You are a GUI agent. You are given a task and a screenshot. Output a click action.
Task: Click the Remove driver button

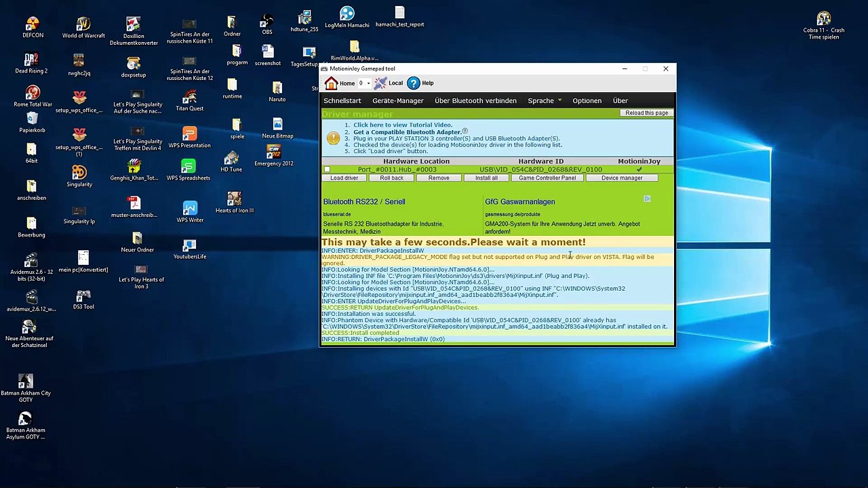[x=439, y=178]
